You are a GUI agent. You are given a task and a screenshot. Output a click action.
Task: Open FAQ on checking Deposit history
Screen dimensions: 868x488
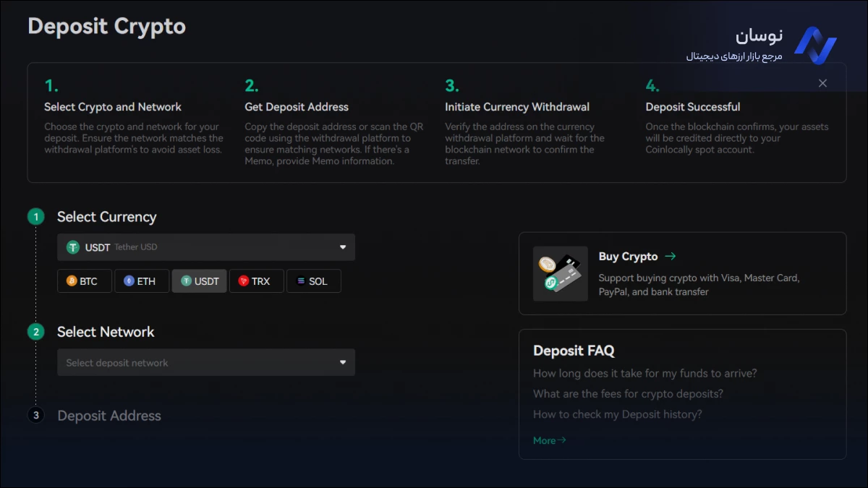pos(618,414)
